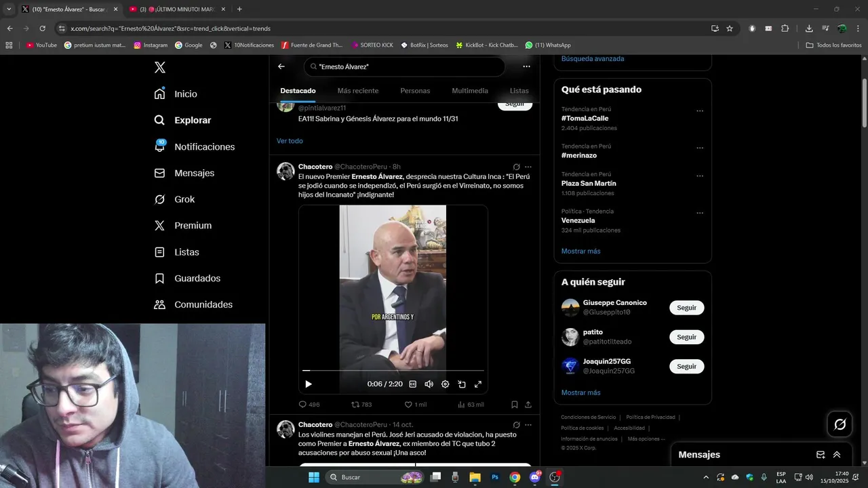The image size is (868, 488).
Task: Open Windows Start menu
Action: click(x=313, y=477)
